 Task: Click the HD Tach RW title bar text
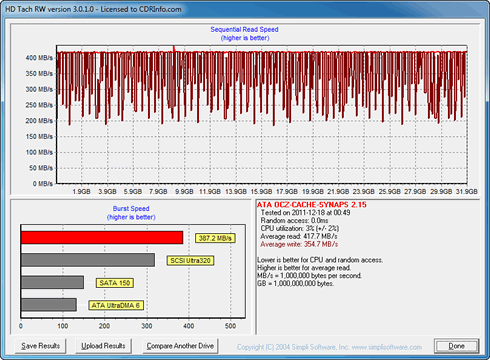coord(93,9)
